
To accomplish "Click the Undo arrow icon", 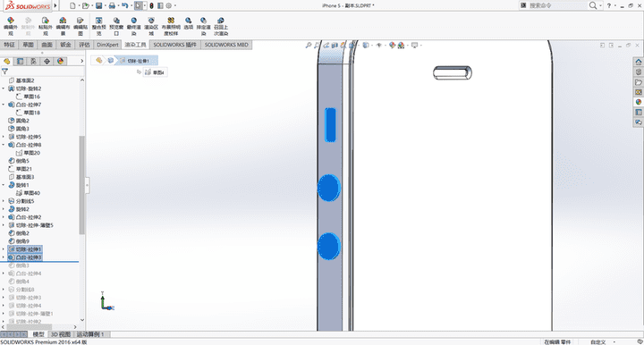I will click(x=125, y=5).
